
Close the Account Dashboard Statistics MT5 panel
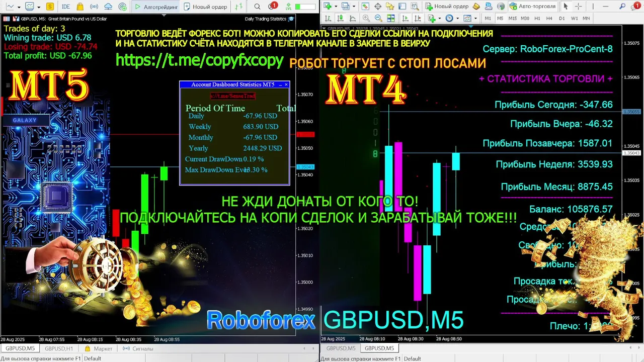[286, 84]
